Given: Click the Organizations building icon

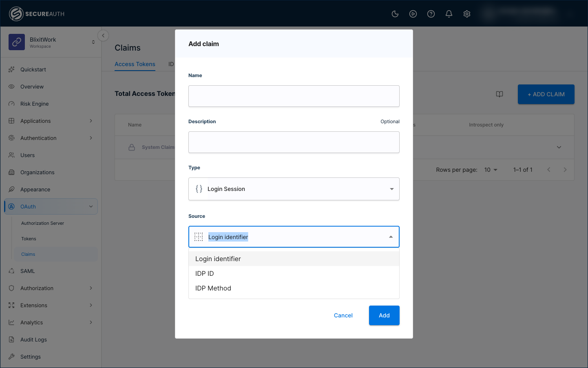Looking at the screenshot, I should [11, 172].
